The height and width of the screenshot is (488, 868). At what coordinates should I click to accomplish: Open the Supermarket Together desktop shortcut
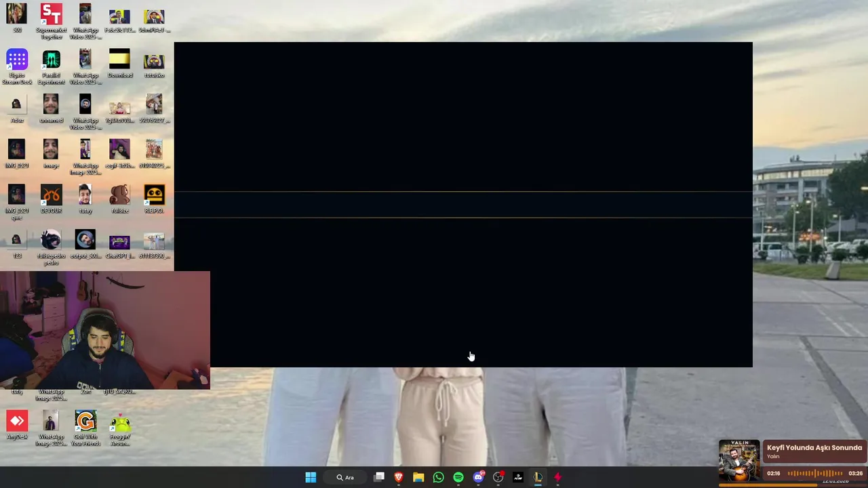(x=51, y=21)
